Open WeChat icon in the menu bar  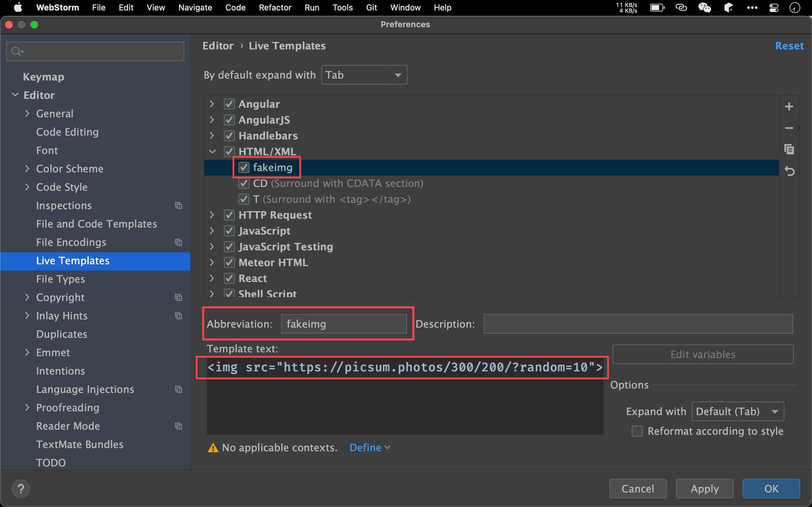[x=704, y=7]
